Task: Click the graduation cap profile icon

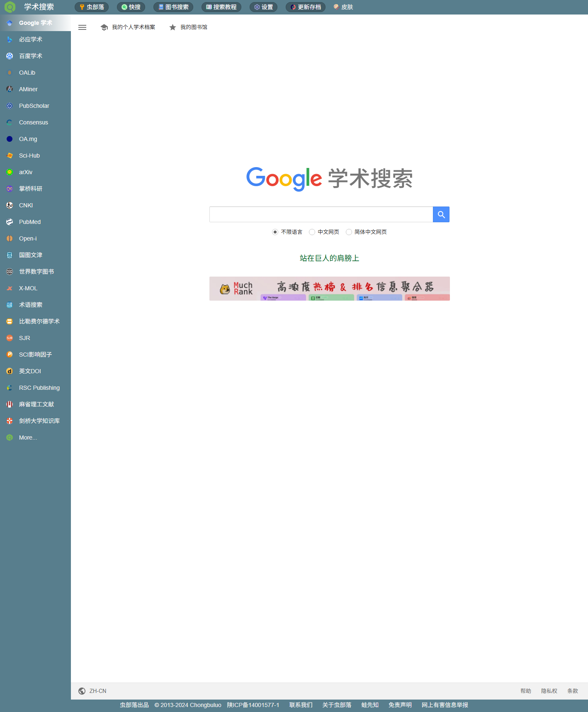Action: pos(104,27)
